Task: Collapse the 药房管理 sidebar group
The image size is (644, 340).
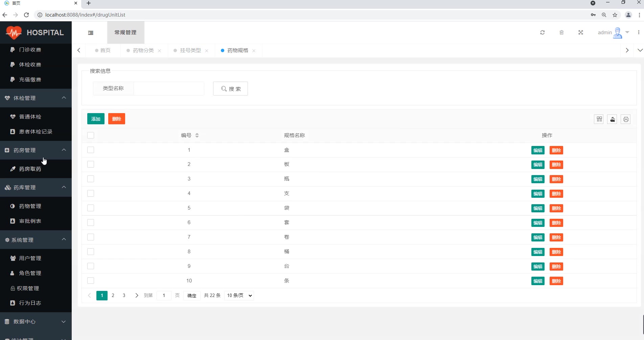Action: point(36,150)
